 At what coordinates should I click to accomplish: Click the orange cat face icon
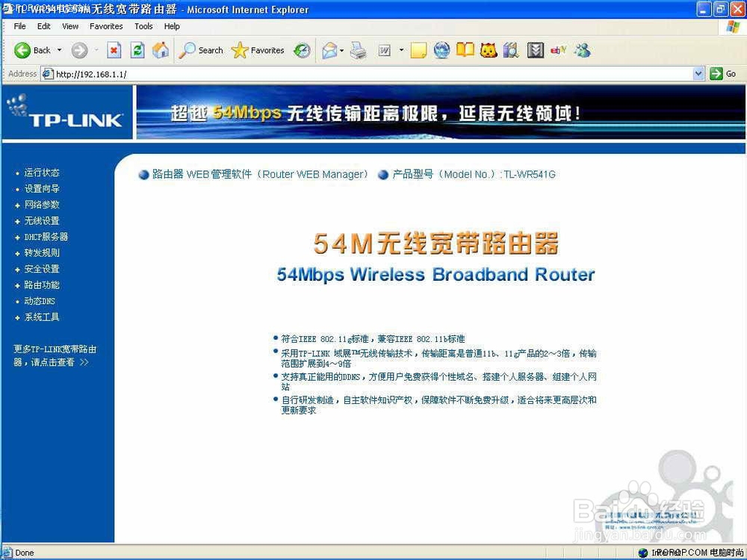(489, 50)
